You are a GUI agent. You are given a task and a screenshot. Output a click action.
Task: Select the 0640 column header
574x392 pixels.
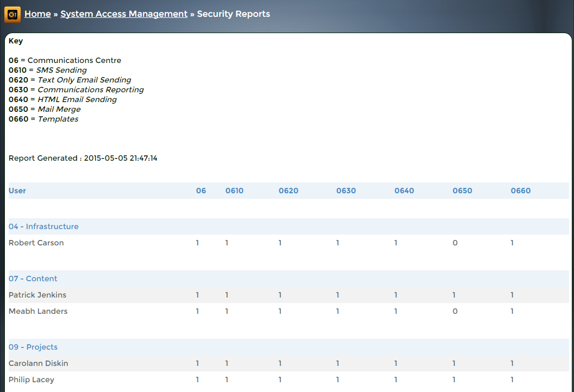(404, 191)
